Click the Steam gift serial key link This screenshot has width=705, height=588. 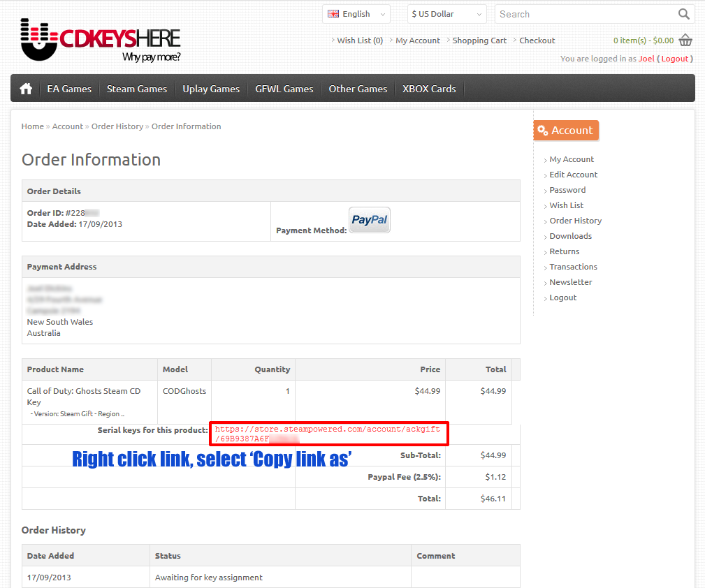[327, 434]
